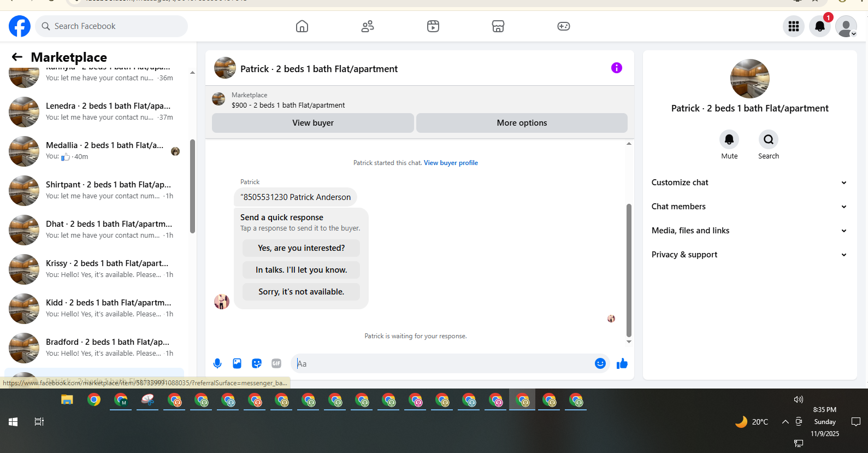868x453 pixels.
Task: Click the Search Facebook field
Action: pyautogui.click(x=111, y=26)
